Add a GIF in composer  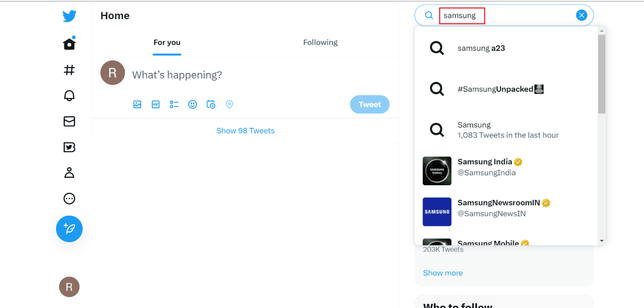(156, 105)
